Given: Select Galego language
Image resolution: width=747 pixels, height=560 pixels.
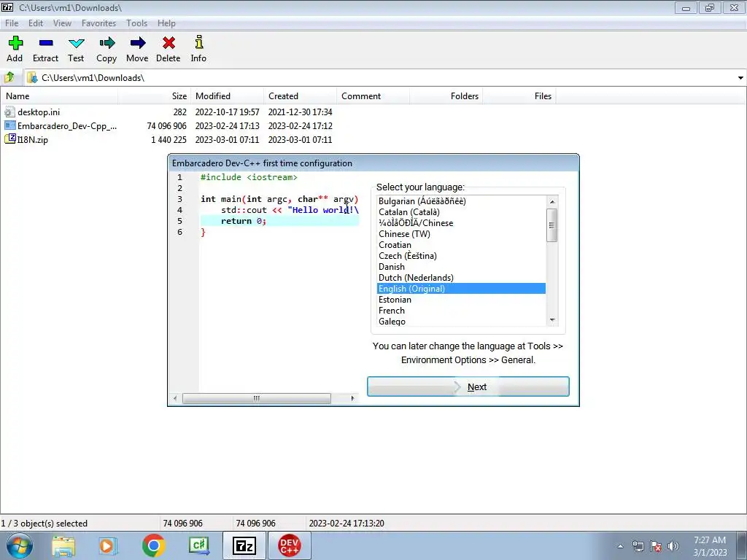Looking at the screenshot, I should click(x=461, y=322).
